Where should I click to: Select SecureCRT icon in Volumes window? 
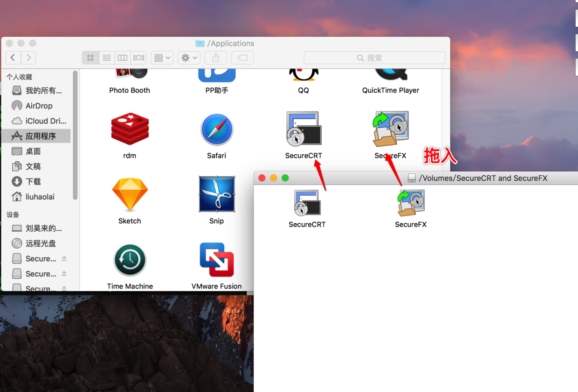pyautogui.click(x=307, y=203)
